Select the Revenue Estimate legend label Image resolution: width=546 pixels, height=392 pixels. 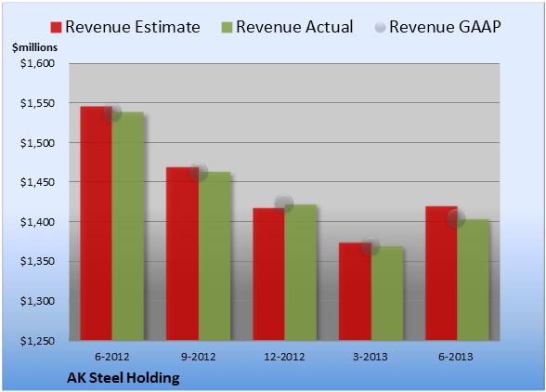click(x=133, y=27)
